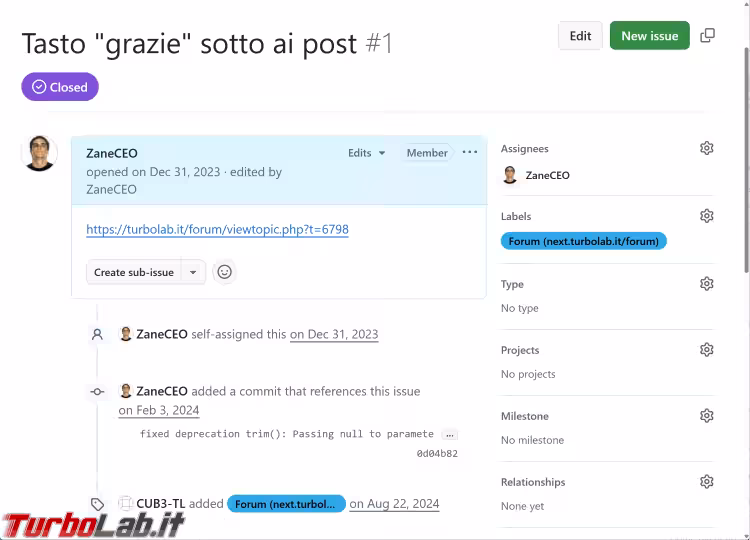Image resolution: width=750 pixels, height=540 pixels.
Task: Click ZaneCEO name in self-assigned event
Action: click(162, 334)
